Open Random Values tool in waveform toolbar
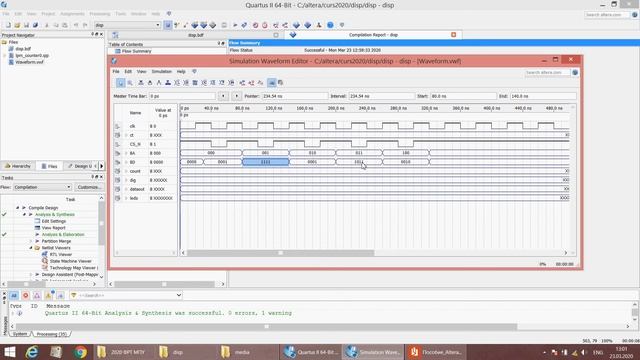 (231, 83)
